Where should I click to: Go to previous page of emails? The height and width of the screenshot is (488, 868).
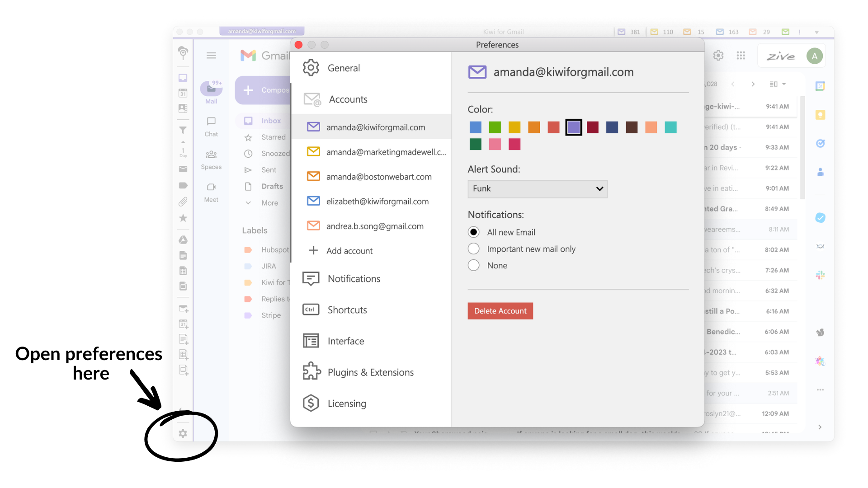tap(733, 84)
